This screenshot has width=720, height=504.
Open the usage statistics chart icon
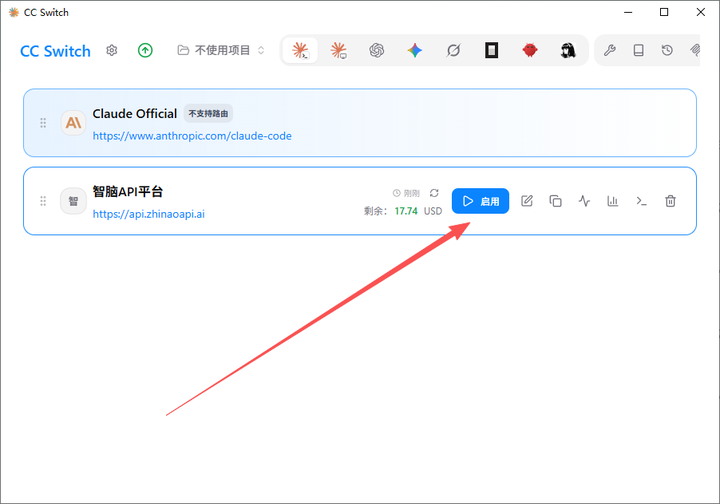click(x=613, y=201)
